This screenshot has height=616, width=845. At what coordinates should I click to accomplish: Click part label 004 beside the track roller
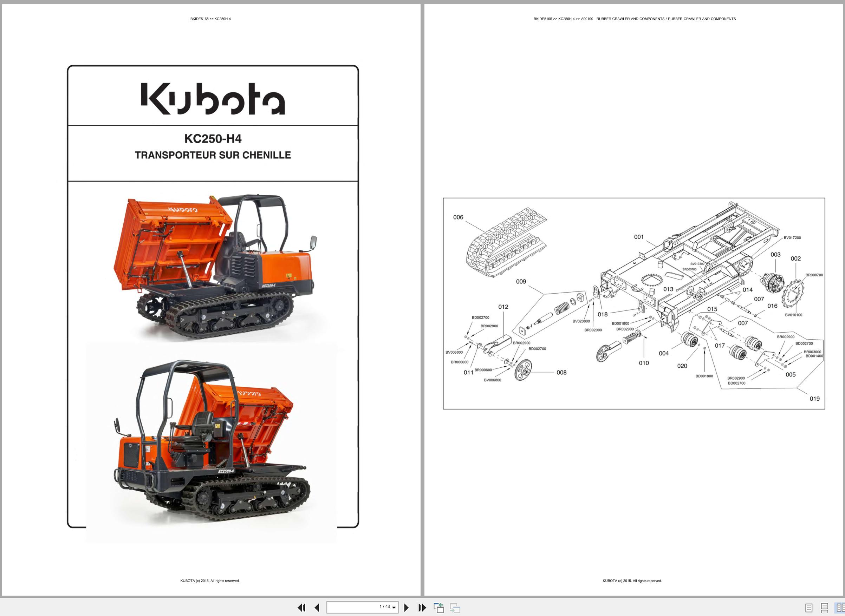coord(664,354)
